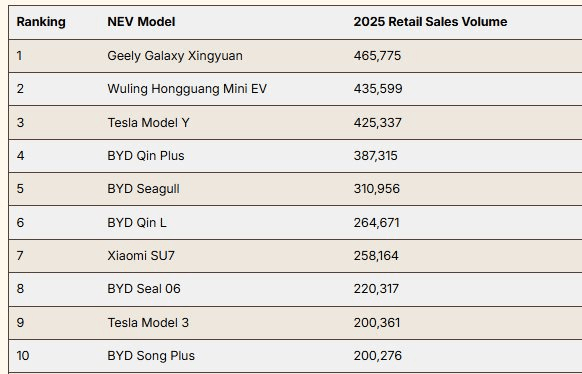
Task: Click the sales figure 435,599
Action: coord(378,89)
